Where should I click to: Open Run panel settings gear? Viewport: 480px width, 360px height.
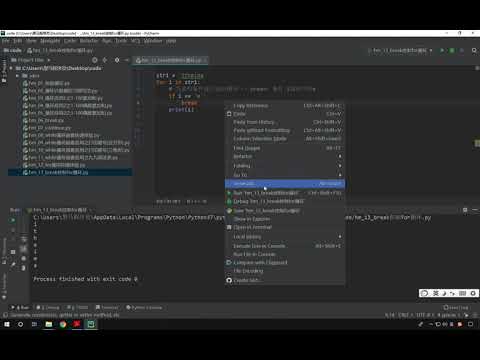(x=465, y=210)
